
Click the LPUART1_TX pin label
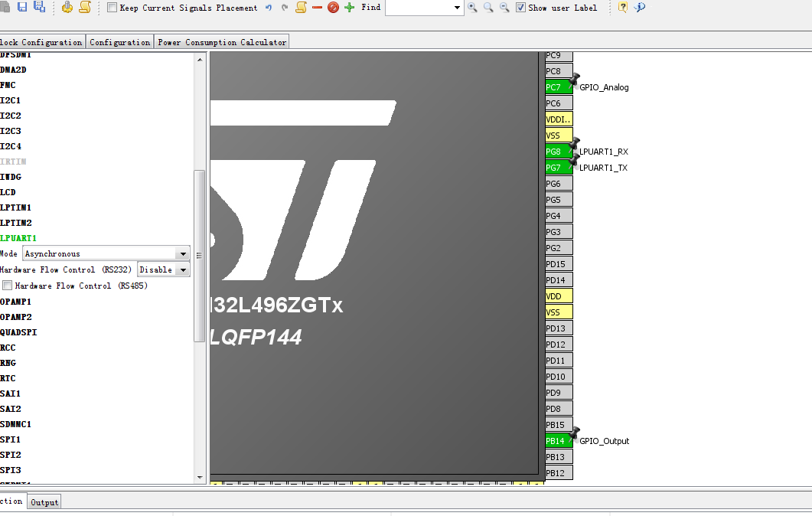[x=603, y=168]
